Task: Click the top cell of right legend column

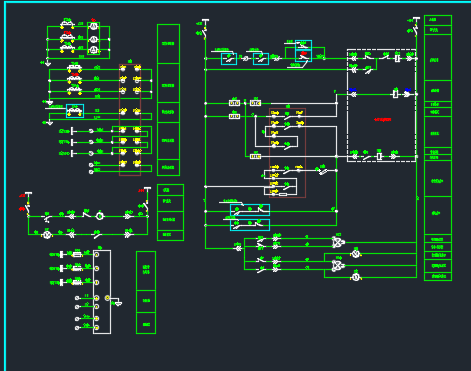Action: [x=438, y=20]
